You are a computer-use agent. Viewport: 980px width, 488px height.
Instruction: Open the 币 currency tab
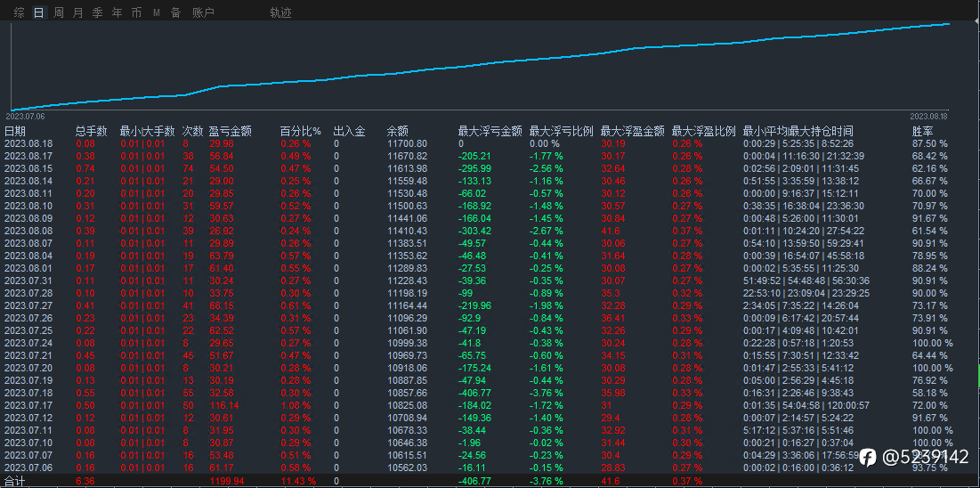coord(137,12)
